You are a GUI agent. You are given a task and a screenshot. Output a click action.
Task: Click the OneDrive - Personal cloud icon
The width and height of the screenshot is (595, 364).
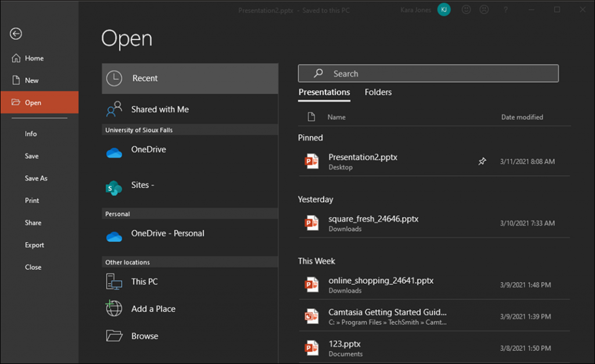pyautogui.click(x=114, y=237)
